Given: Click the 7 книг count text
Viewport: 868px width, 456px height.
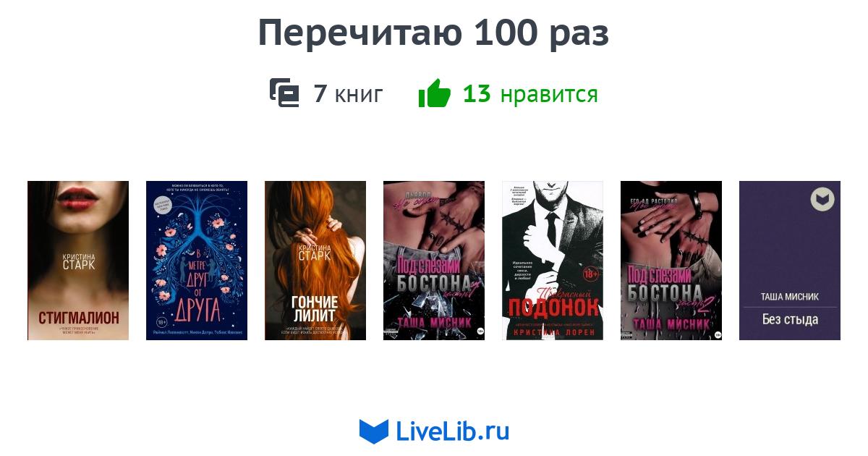Looking at the screenshot, I should (x=348, y=94).
